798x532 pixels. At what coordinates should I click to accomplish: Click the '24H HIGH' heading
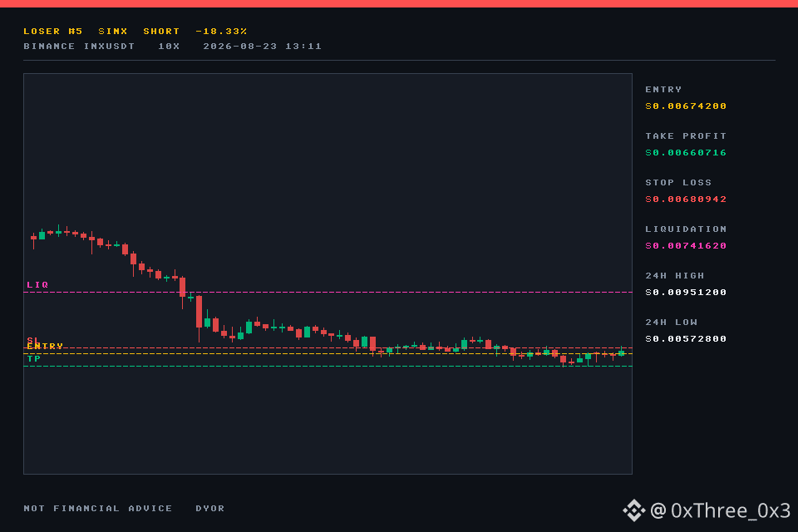[675, 275]
